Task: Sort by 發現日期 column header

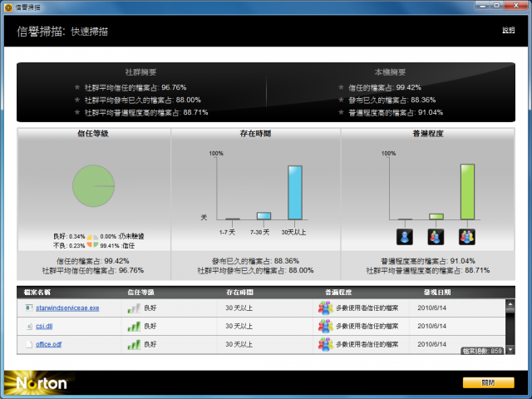Action: pyautogui.click(x=437, y=292)
